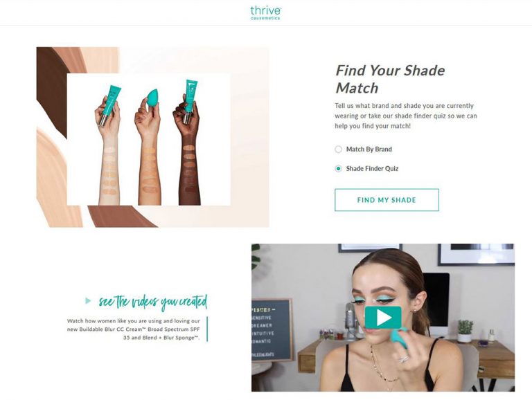Click the letter board sign in the video
This screenshot has width=532, height=400.
tap(272, 330)
